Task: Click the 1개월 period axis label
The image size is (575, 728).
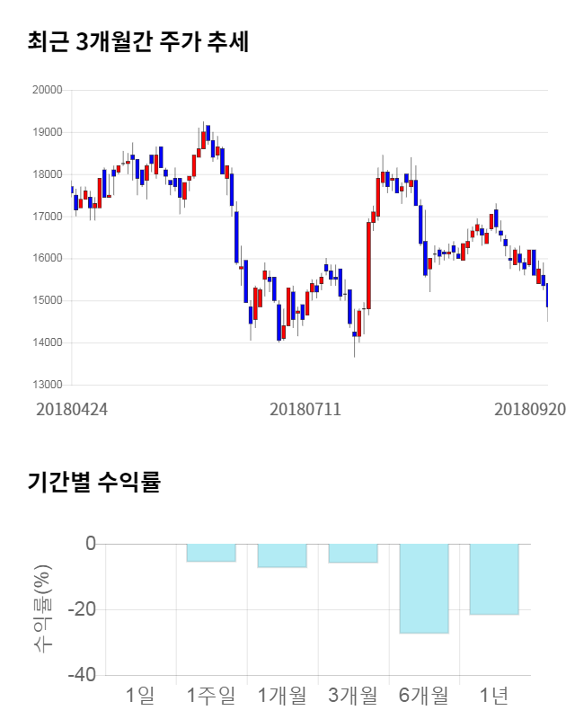Action: (282, 695)
